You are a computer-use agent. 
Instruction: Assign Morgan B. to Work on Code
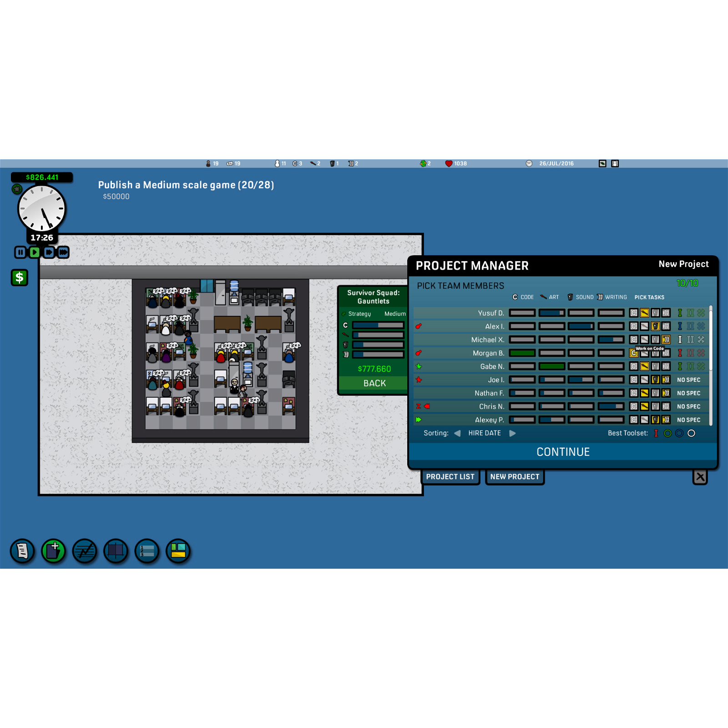(633, 353)
